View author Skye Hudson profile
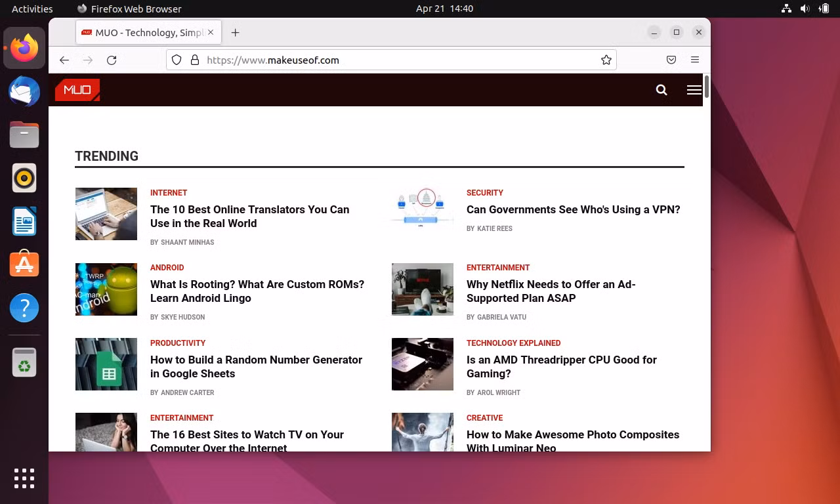840x504 pixels. [x=183, y=317]
